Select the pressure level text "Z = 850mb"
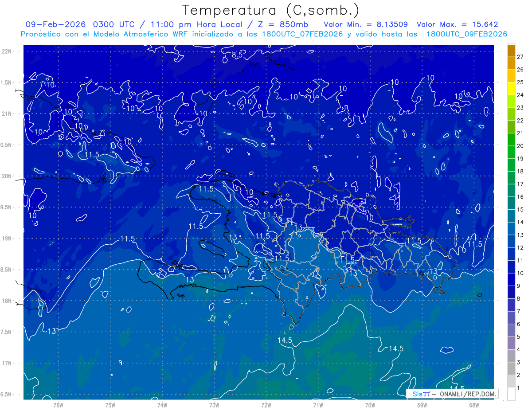Screen dimensions: 532x411 pos(283,24)
